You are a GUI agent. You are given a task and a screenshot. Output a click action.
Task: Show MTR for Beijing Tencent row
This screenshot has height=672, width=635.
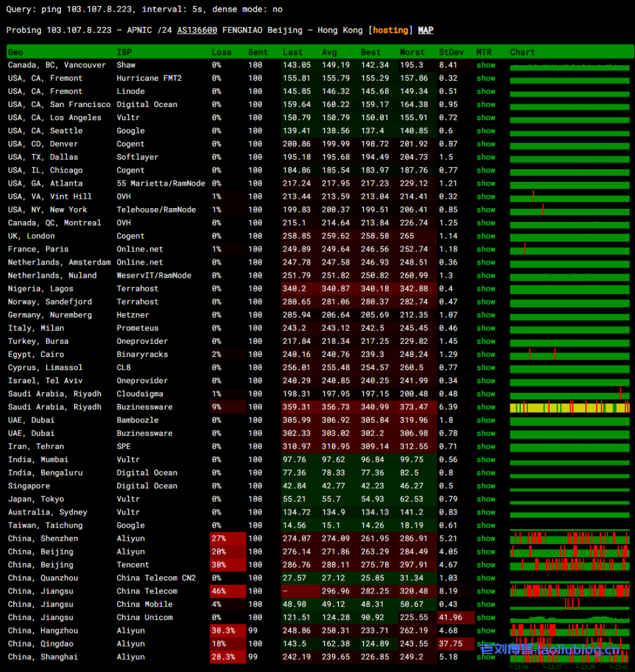pos(485,564)
